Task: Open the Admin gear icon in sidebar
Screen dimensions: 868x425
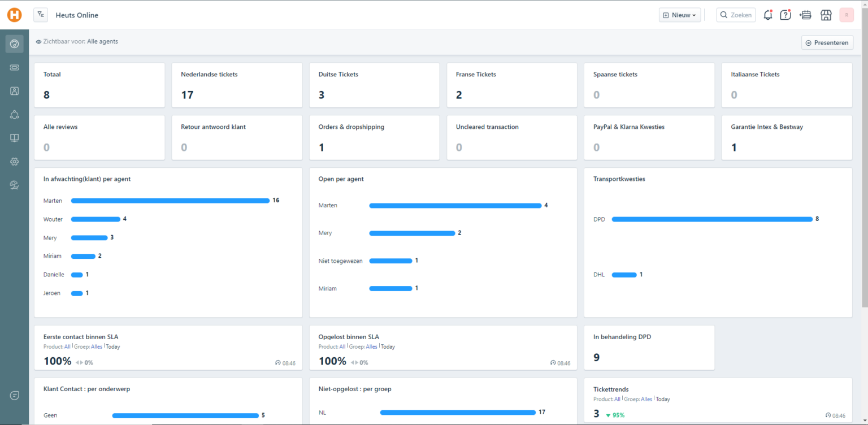Action: 15,162
